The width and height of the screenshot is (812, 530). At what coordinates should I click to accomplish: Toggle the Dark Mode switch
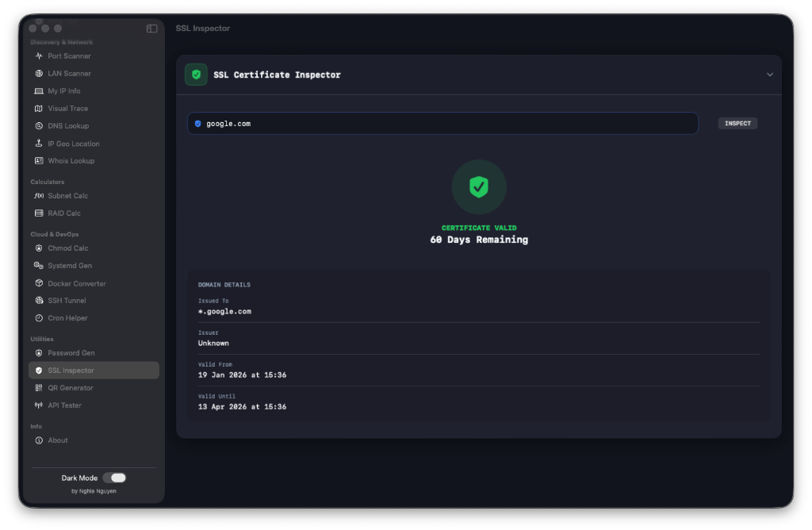point(114,478)
